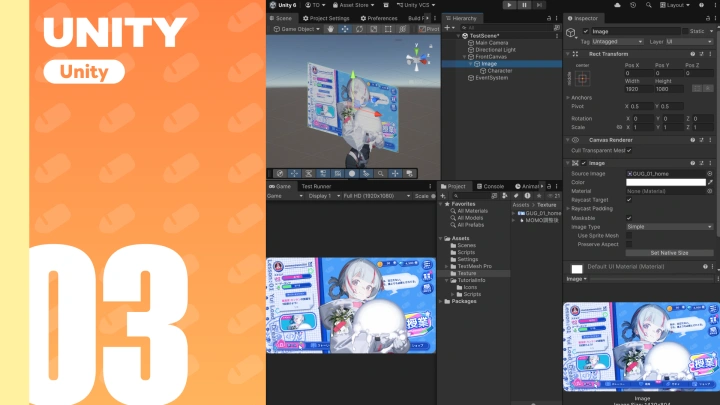Screen dimensions: 720x405
Task: Click the Source Image object picker icon
Action: point(710,174)
